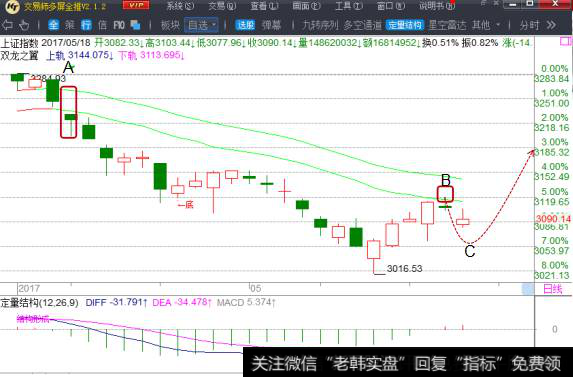Click the 下轨 3113.695 value
Screen dimensions: 573x377
pos(151,56)
